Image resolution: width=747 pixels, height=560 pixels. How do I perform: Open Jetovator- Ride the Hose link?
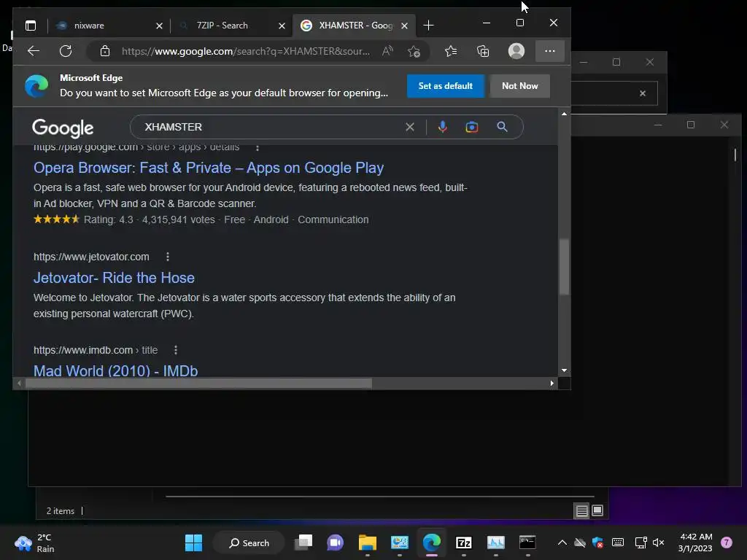[114, 278]
